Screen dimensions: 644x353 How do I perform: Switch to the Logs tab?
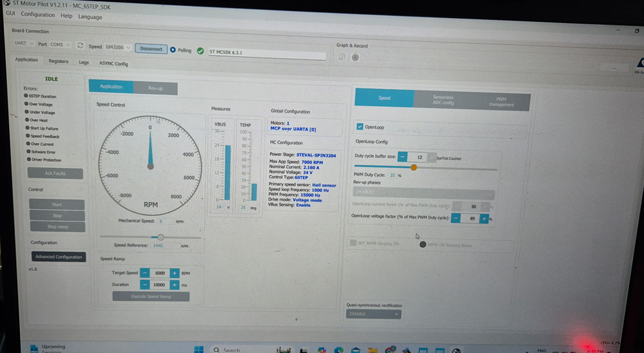84,62
